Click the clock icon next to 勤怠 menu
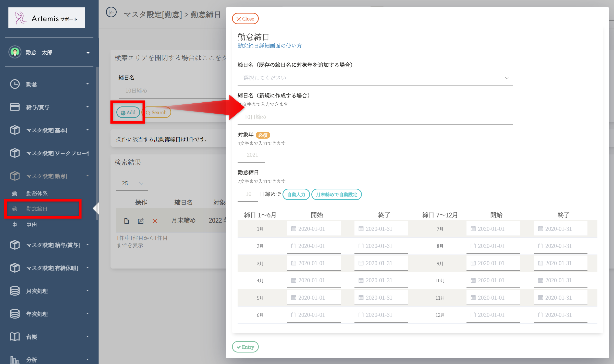 pos(15,84)
